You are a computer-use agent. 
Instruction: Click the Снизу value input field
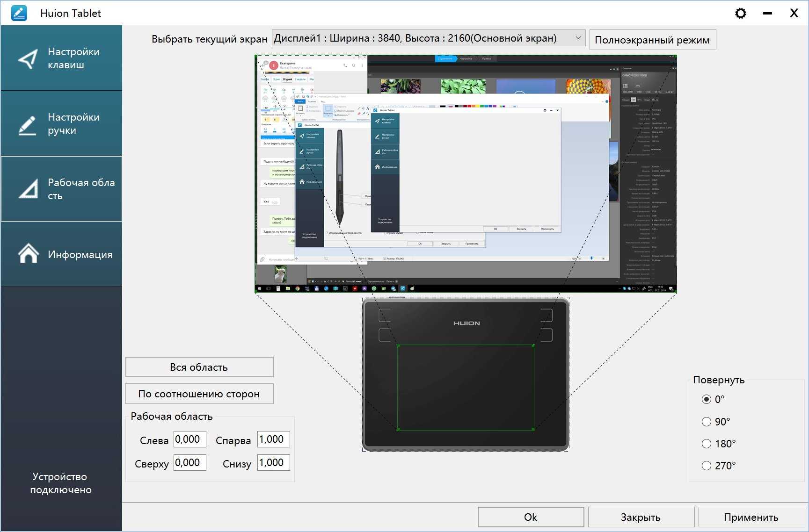pyautogui.click(x=273, y=463)
